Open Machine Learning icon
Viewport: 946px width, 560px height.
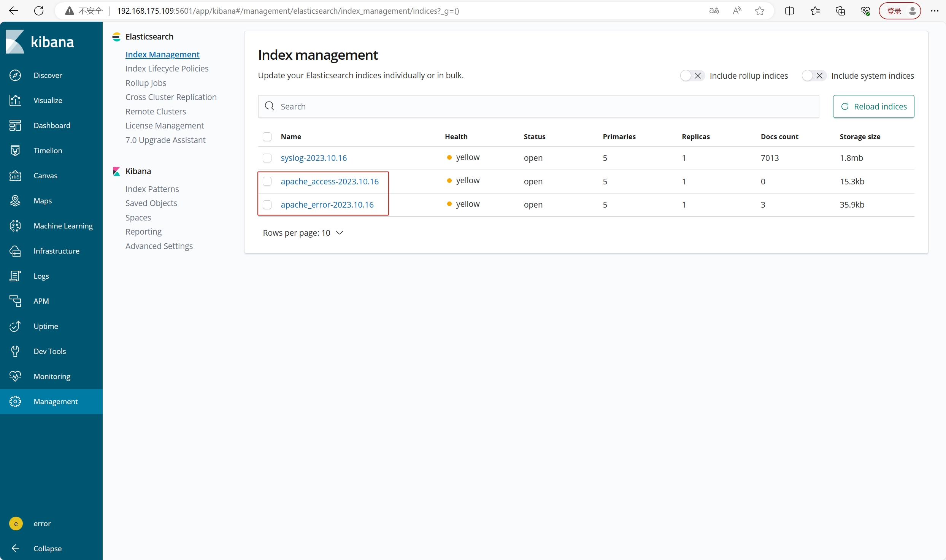(15, 226)
